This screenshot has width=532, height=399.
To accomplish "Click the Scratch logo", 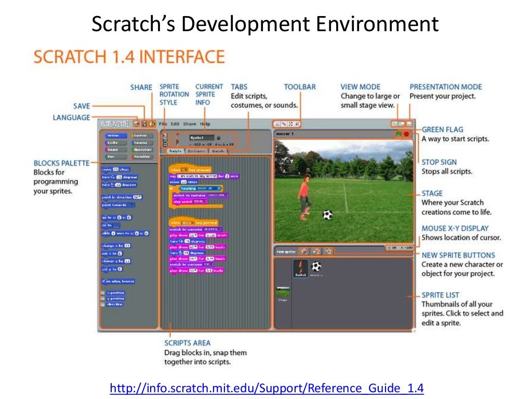I will (x=114, y=124).
